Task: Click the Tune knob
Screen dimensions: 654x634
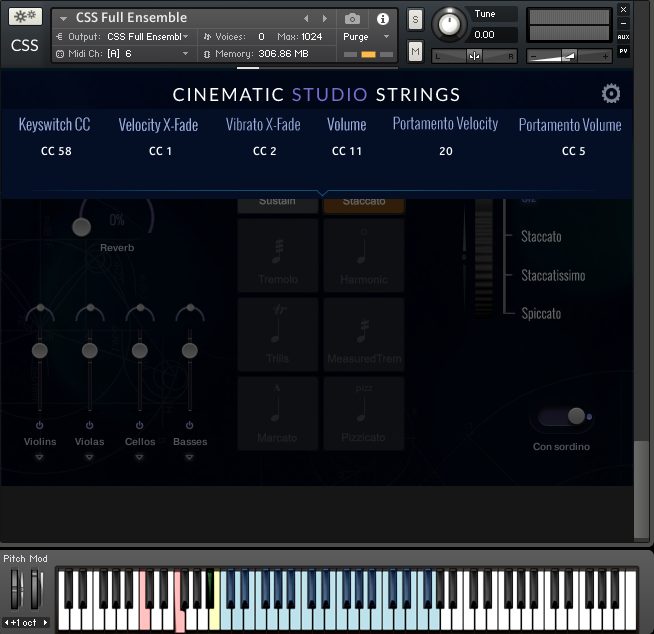Action: [449, 24]
